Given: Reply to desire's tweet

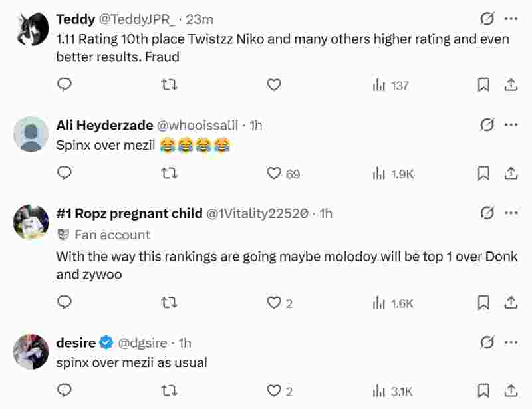Looking at the screenshot, I should pos(65,391).
